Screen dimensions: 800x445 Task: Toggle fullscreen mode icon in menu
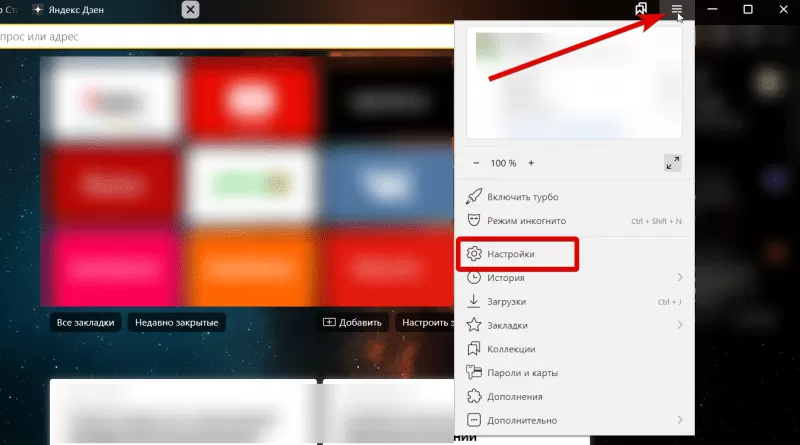672,163
